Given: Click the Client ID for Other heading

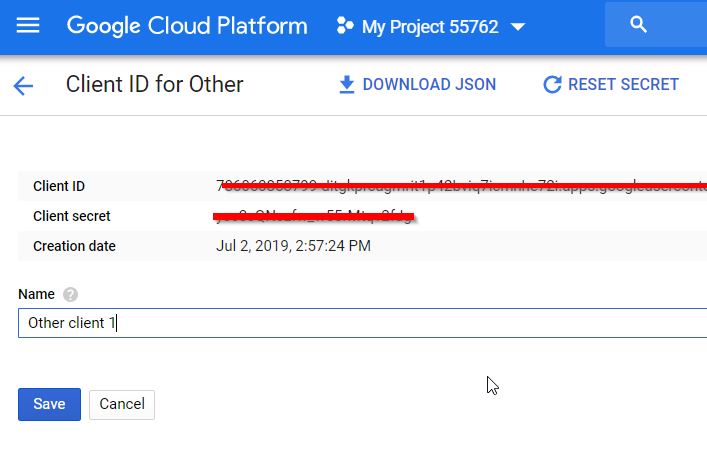Looking at the screenshot, I should [x=155, y=84].
